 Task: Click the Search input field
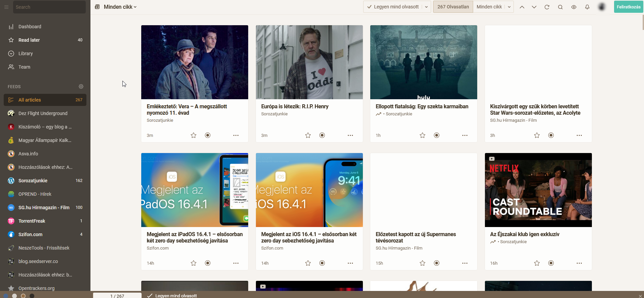49,7
